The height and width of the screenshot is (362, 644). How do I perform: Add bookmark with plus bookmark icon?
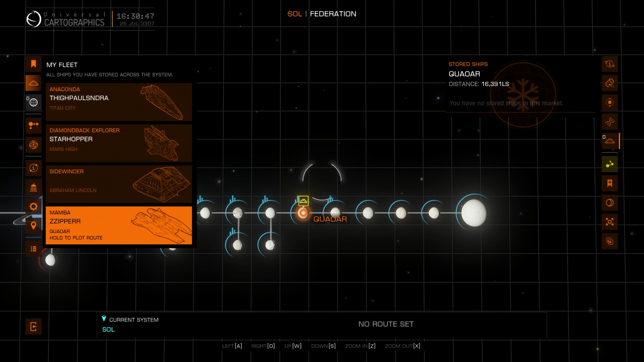click(x=610, y=183)
